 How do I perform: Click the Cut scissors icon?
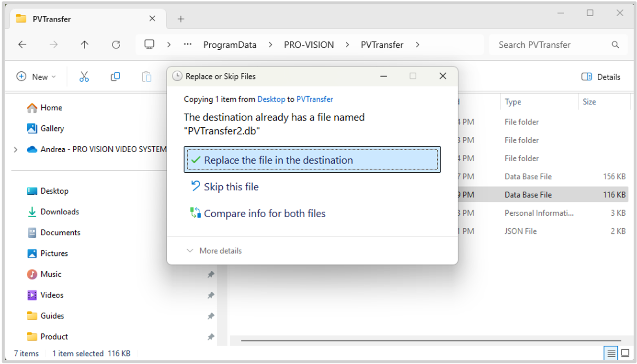[x=84, y=77]
